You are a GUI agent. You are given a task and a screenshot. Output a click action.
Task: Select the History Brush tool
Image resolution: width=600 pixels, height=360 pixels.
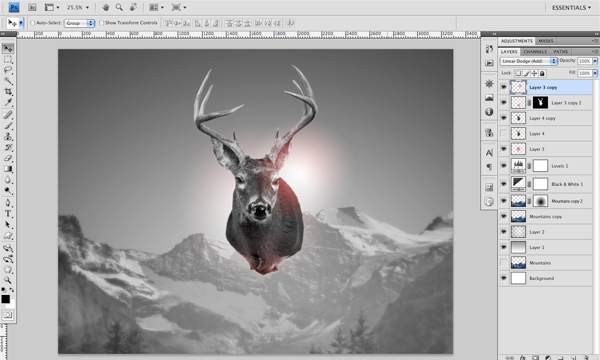tap(8, 147)
